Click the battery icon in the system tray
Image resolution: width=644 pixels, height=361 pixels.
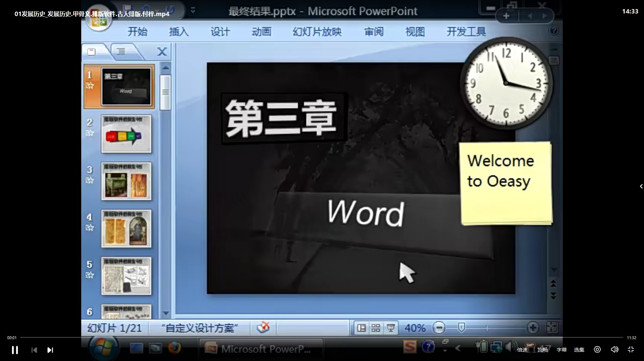482,346
